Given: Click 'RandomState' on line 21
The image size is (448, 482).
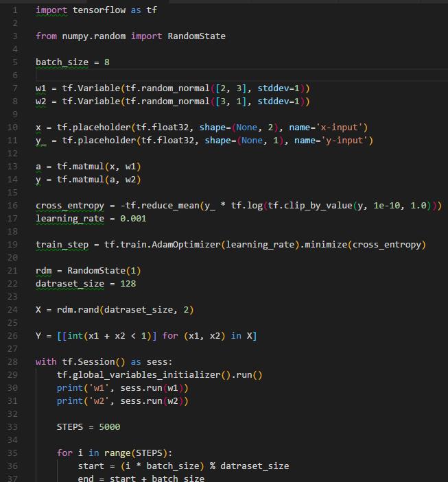Looking at the screenshot, I should click(x=96, y=271).
